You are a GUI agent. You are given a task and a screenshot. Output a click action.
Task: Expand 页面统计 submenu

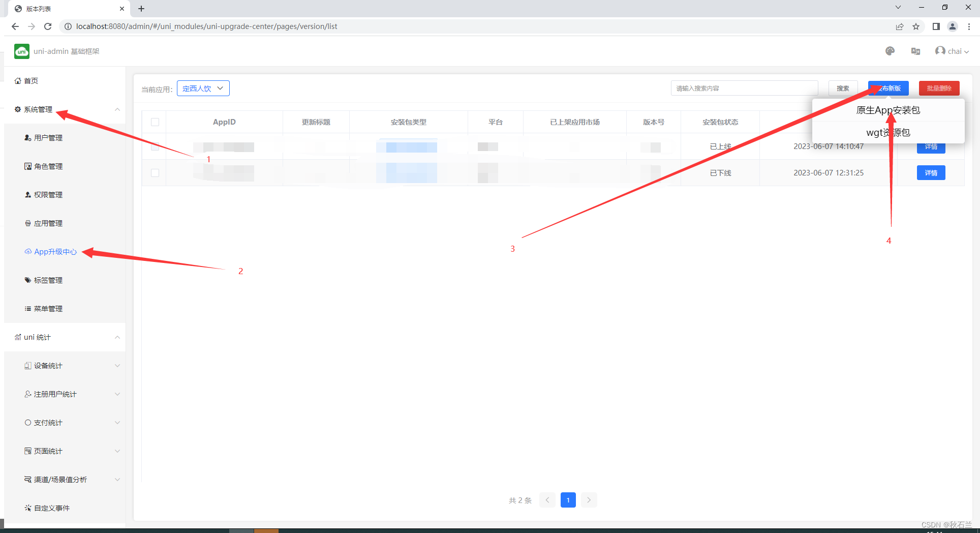tap(65, 451)
